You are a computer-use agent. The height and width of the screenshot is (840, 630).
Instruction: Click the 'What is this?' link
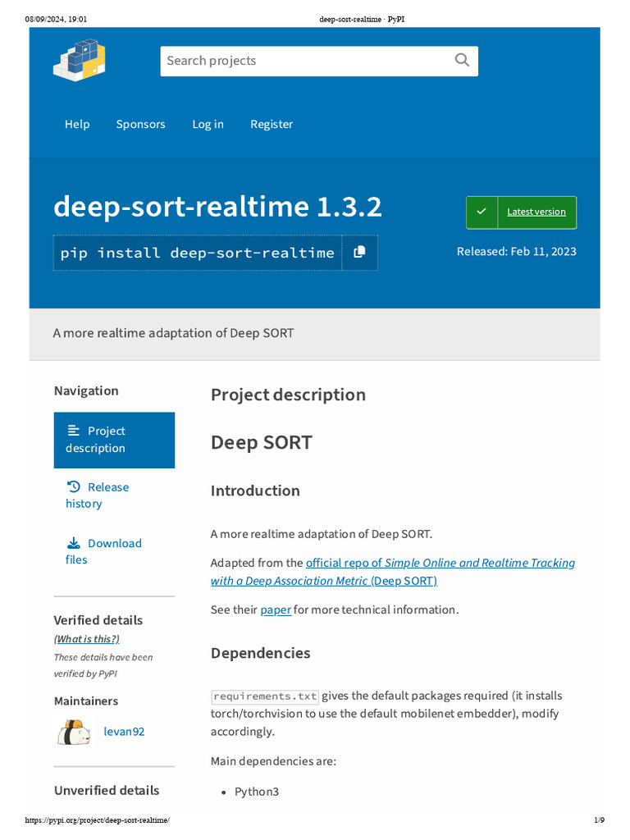coord(87,639)
